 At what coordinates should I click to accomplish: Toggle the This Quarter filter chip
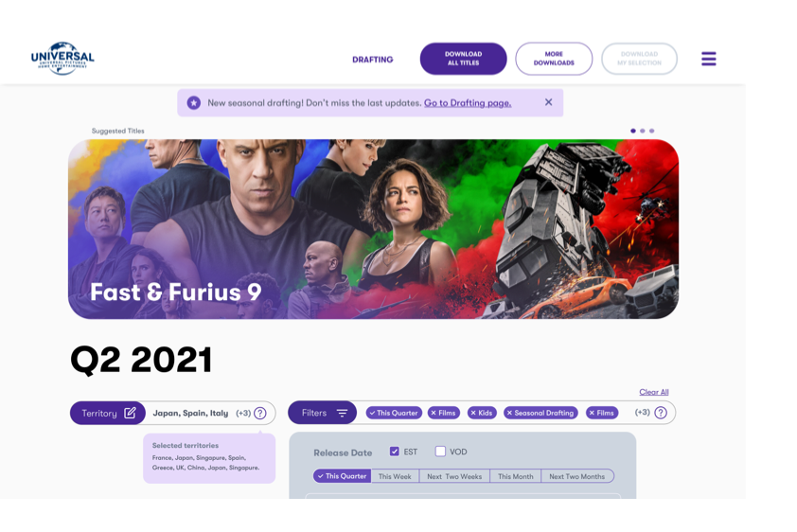pos(394,413)
